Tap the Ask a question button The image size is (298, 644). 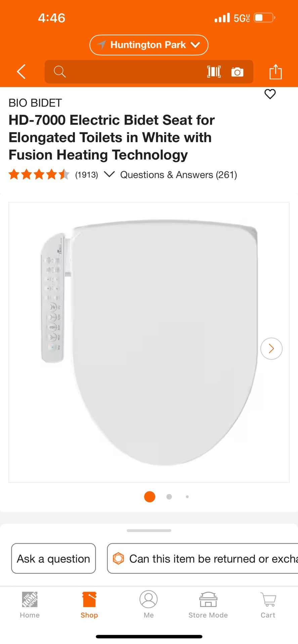coord(53,558)
